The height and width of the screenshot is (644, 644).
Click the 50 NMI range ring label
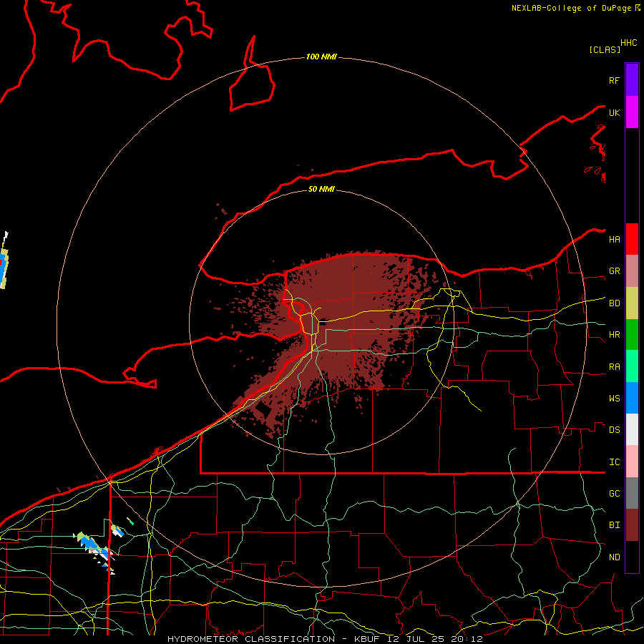pyautogui.click(x=321, y=189)
